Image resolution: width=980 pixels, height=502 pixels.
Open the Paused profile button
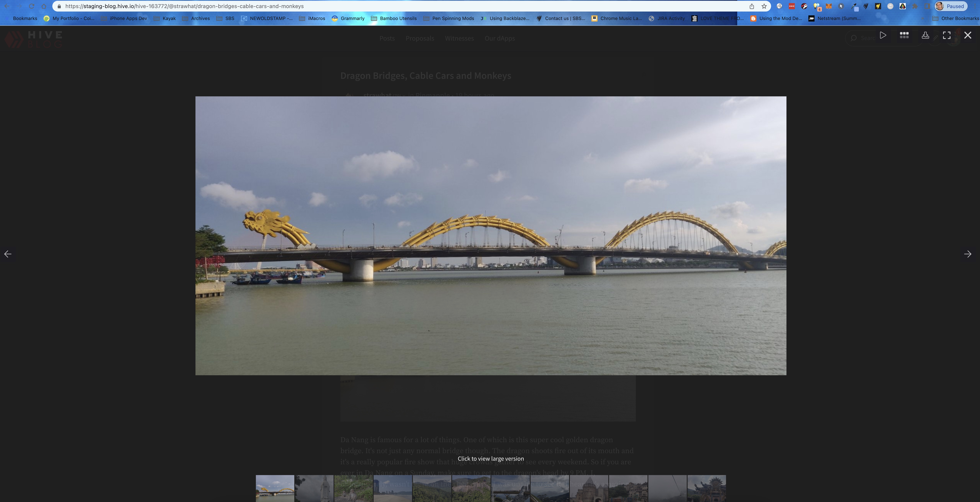tap(951, 6)
